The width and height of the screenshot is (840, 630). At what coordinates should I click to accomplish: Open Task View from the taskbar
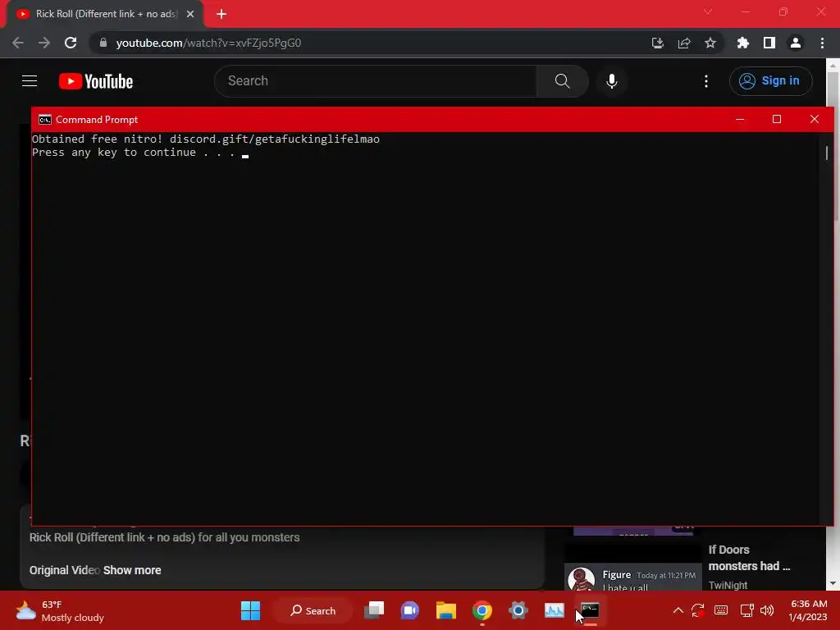click(374, 610)
